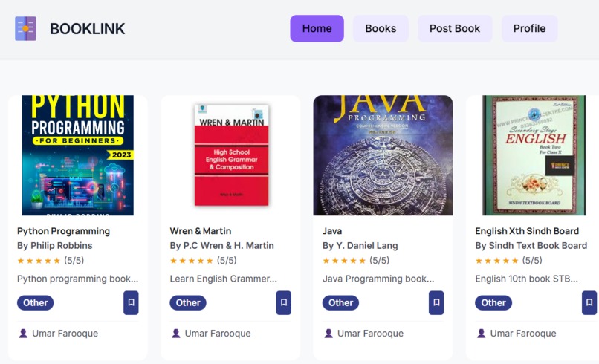Screen dimensions: 599x364
Task: Click description Python programming book...
Action: [x=77, y=279]
